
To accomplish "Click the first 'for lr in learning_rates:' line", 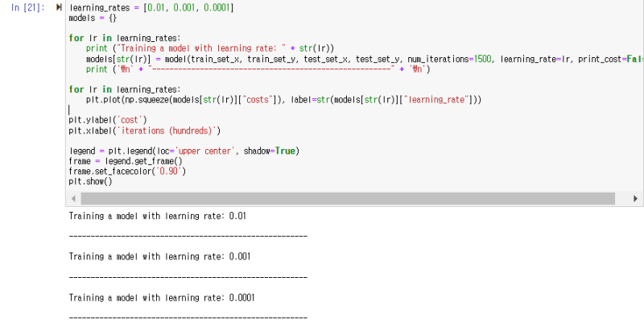I will [125, 38].
